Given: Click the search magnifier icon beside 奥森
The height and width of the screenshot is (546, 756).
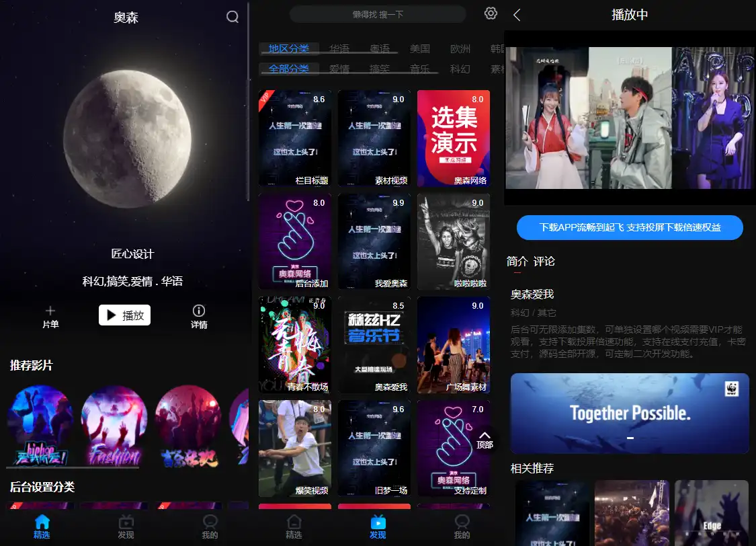Looking at the screenshot, I should point(233,17).
